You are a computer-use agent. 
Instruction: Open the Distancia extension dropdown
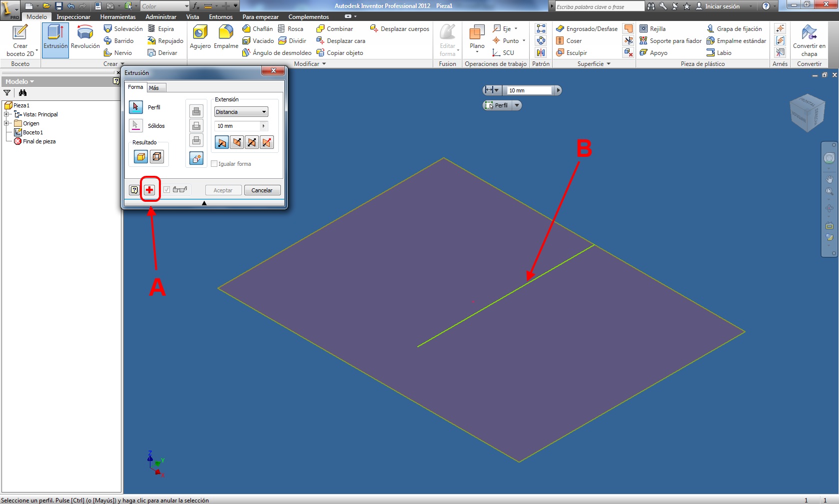tap(241, 112)
